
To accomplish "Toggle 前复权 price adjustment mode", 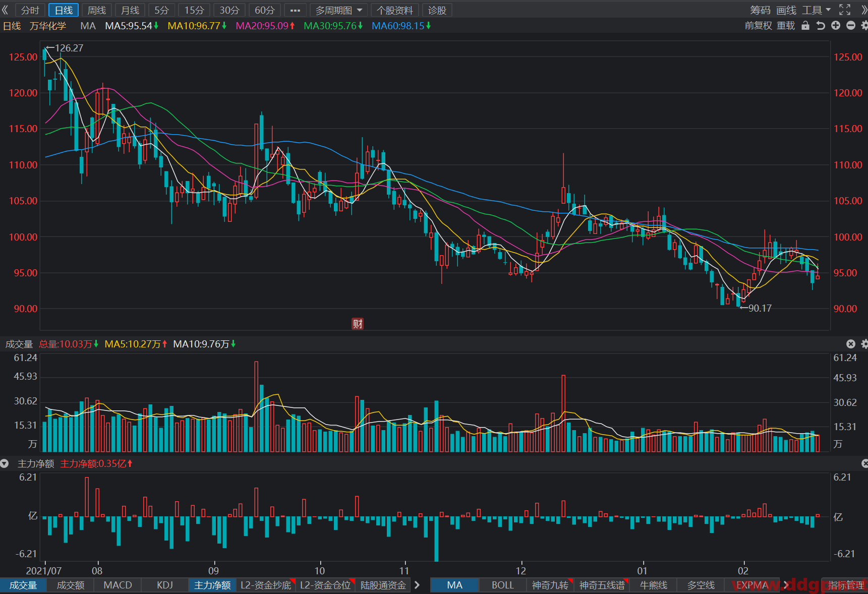I will (758, 26).
